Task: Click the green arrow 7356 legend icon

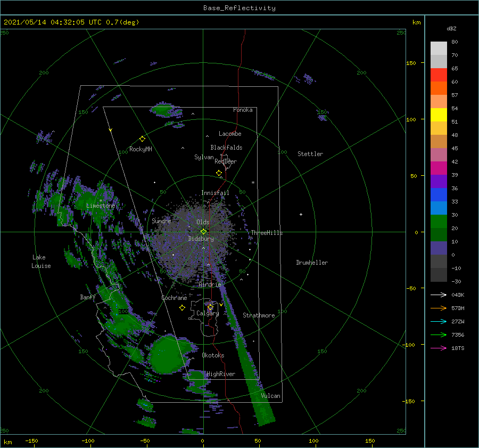Action: pyautogui.click(x=439, y=335)
